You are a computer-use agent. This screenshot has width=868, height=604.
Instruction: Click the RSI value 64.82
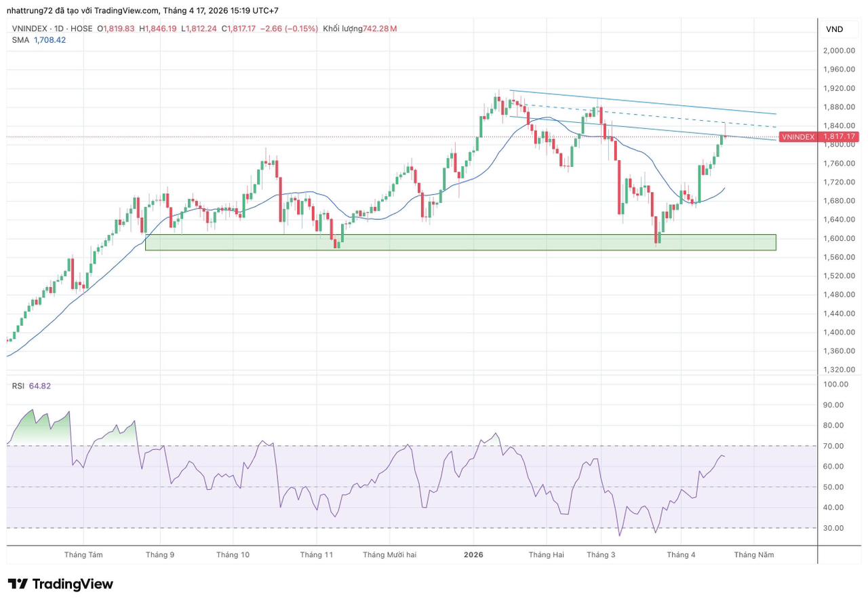pyautogui.click(x=40, y=386)
